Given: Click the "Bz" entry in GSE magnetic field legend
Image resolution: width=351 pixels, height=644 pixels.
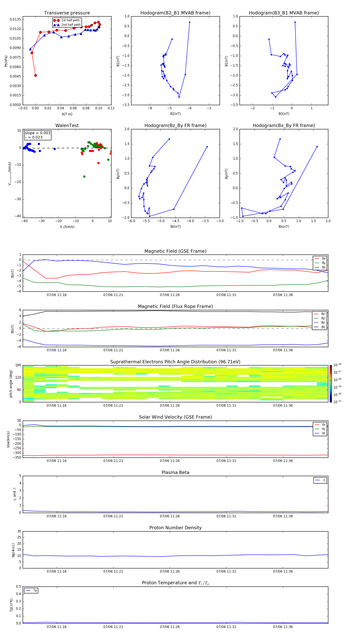Looking at the screenshot, I should click(x=320, y=267).
